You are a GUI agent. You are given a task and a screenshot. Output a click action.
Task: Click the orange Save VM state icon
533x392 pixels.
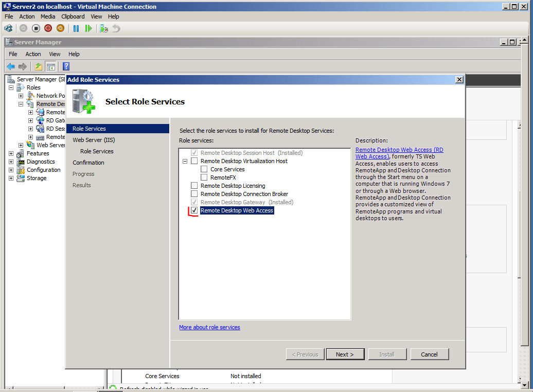[61, 29]
